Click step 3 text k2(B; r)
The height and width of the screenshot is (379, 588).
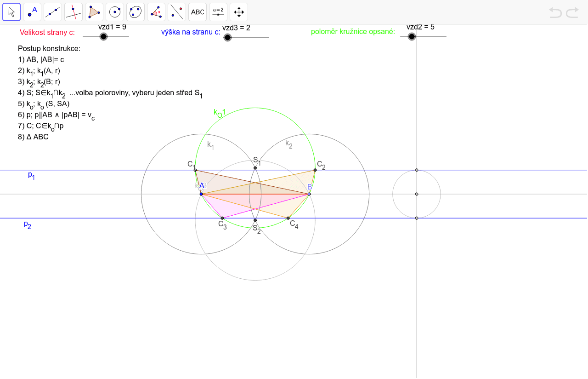[39, 82]
